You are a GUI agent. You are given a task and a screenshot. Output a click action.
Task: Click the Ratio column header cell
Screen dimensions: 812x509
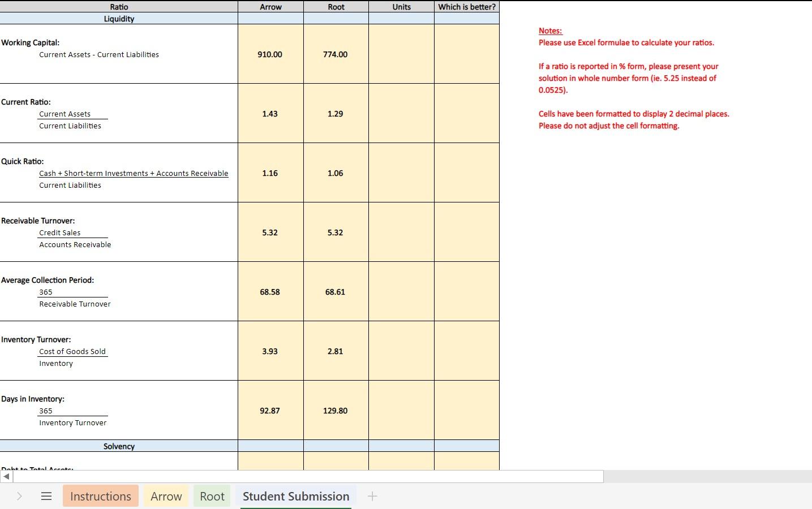(119, 6)
